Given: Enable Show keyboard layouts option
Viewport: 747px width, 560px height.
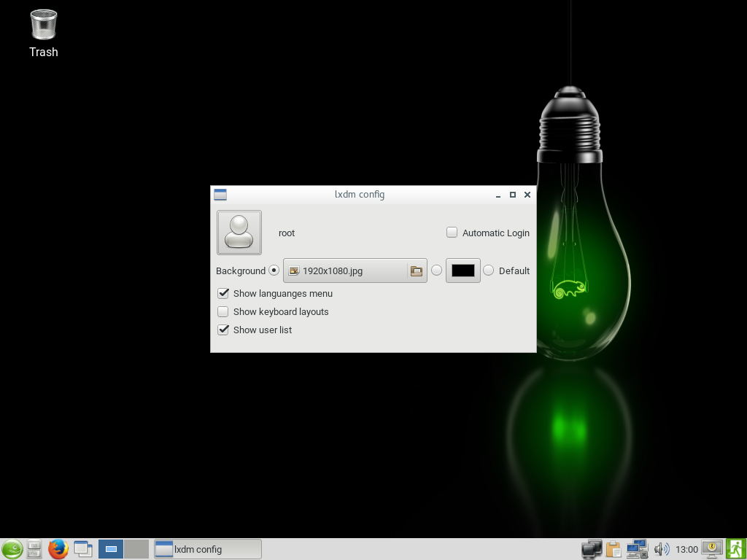Looking at the screenshot, I should 224,311.
